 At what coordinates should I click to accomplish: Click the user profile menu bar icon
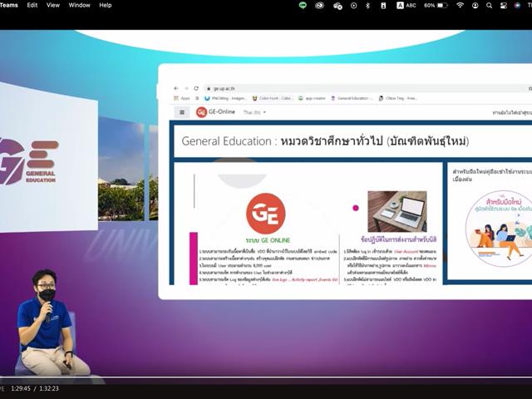pos(475,6)
